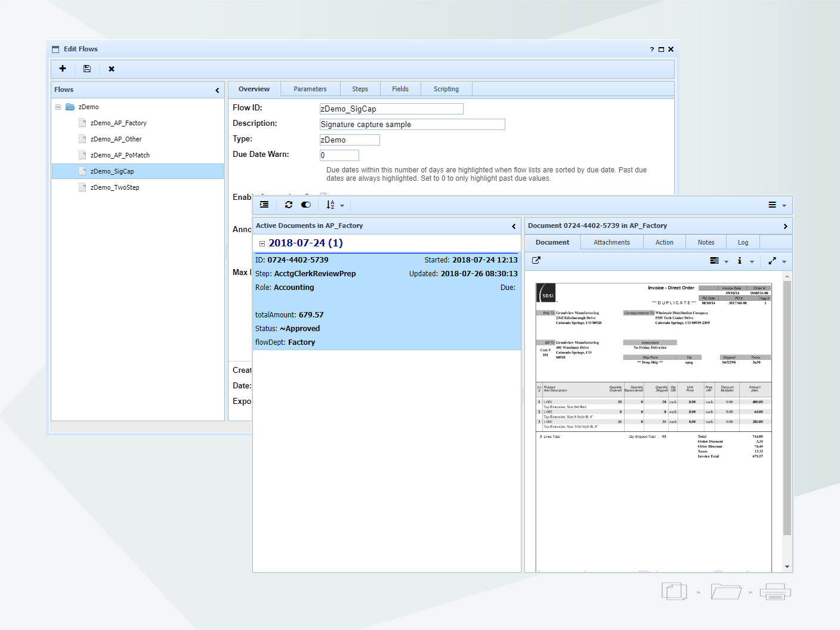Open the Parameters tab in Edit Flows
The width and height of the screenshot is (840, 630).
pyautogui.click(x=310, y=88)
